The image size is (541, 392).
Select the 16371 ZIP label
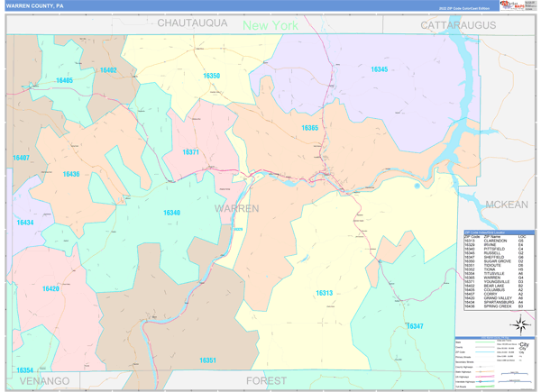[x=190, y=152]
